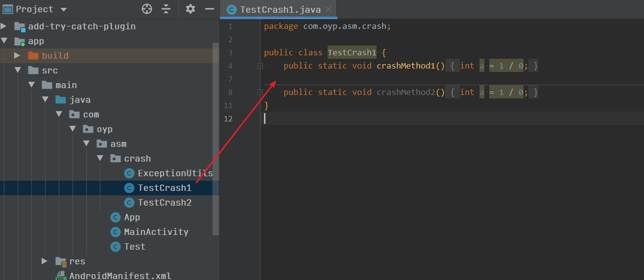The width and height of the screenshot is (644, 280).
Task: Select the res folder item
Action: [x=77, y=261]
